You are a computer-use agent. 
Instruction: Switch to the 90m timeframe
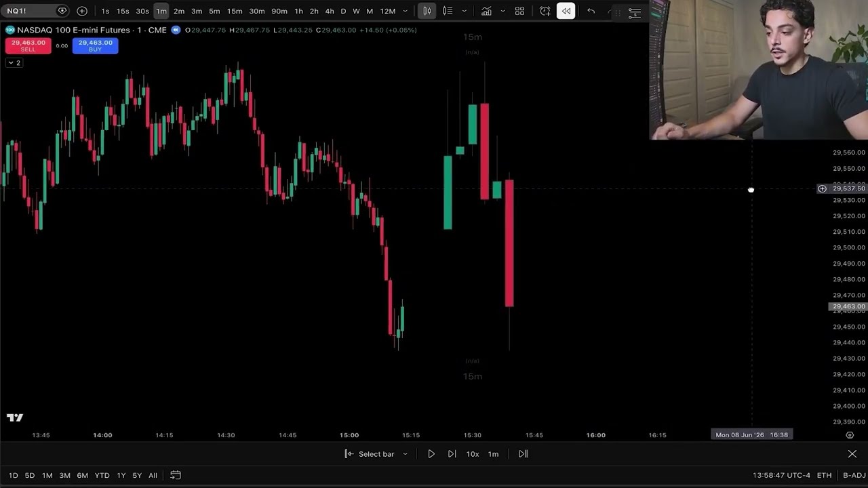coord(279,11)
